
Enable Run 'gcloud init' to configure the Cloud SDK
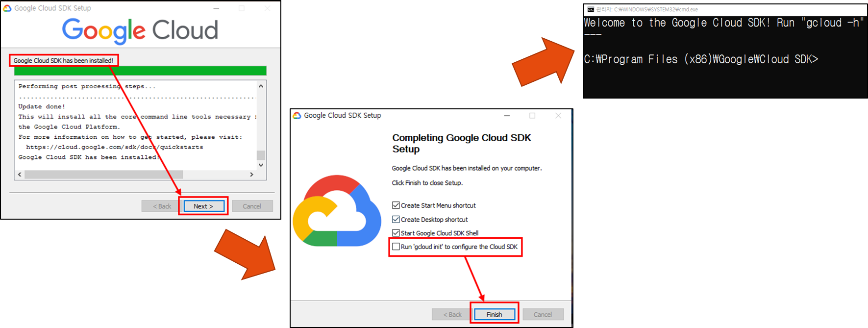[396, 247]
